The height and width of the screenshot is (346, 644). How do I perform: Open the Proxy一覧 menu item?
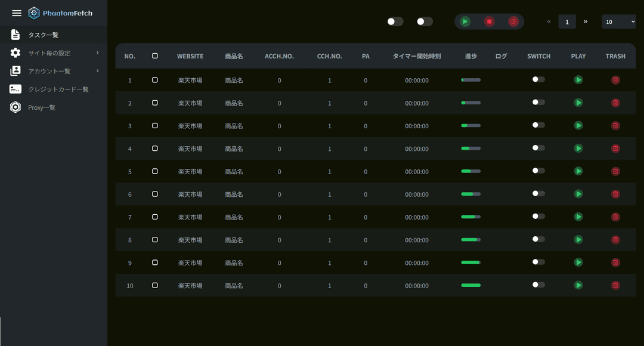(x=42, y=107)
